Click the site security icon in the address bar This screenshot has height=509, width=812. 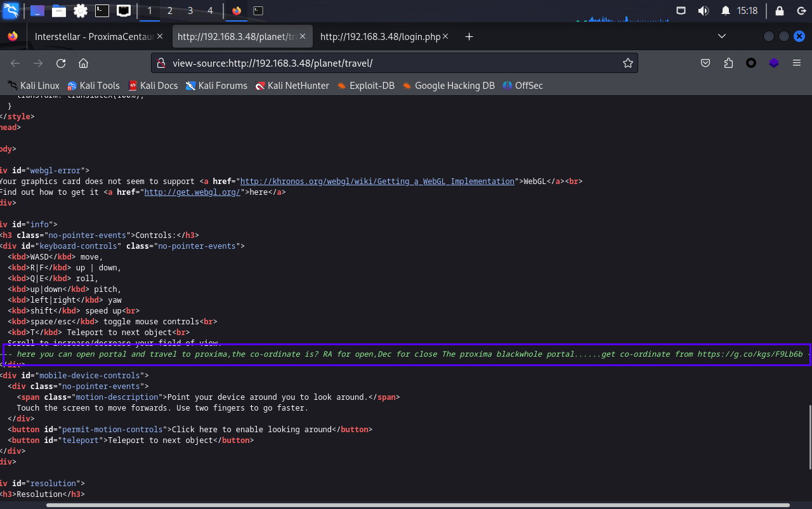(x=162, y=63)
